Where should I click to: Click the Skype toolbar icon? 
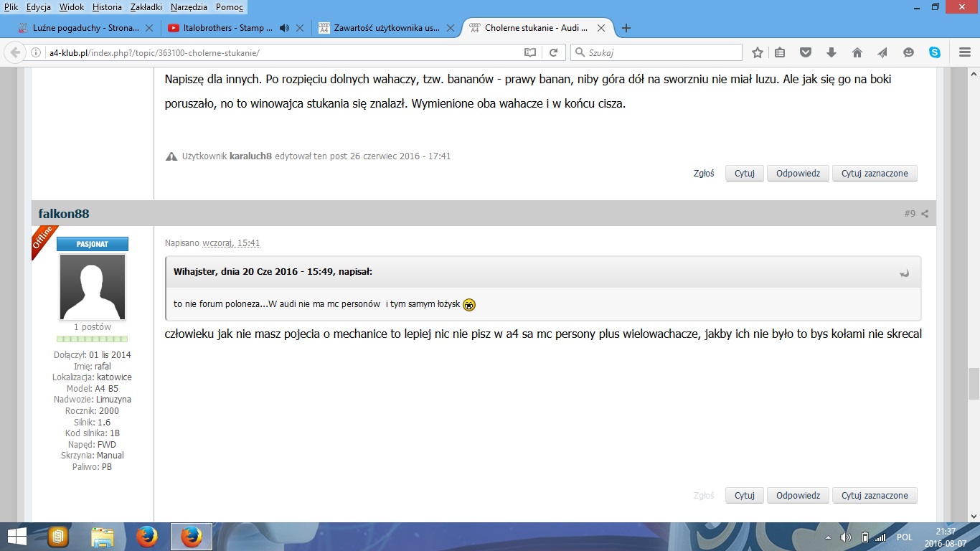coord(934,52)
